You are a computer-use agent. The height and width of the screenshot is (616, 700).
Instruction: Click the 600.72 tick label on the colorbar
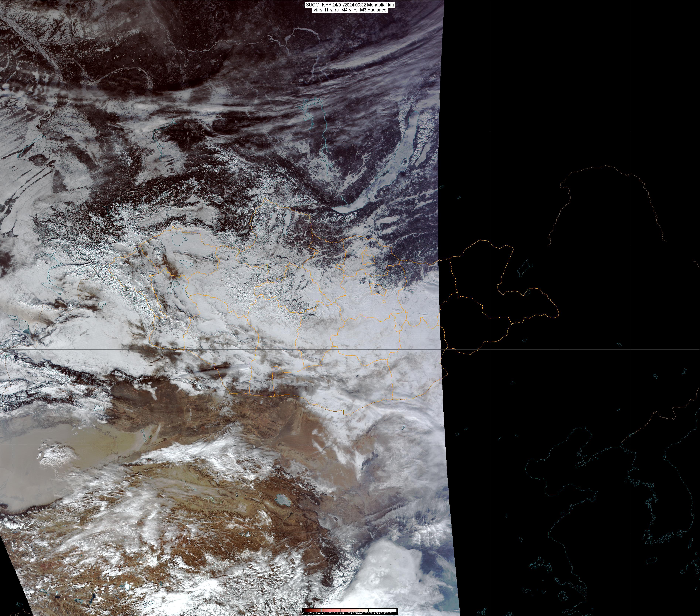click(x=369, y=613)
